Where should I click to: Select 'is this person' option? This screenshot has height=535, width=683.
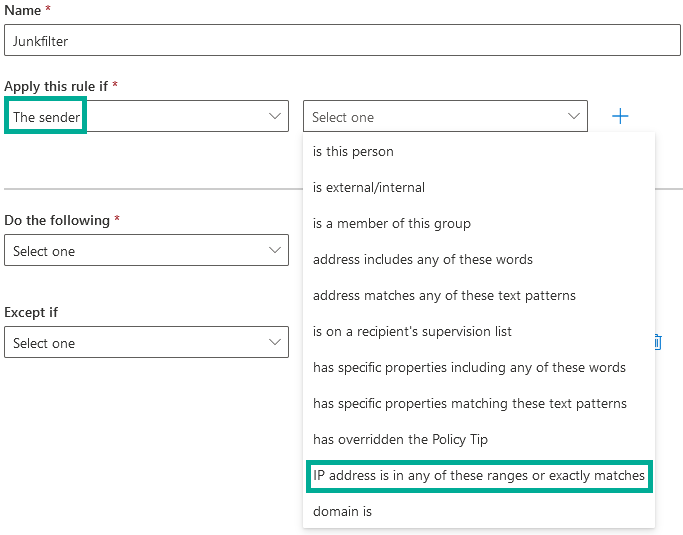pyautogui.click(x=353, y=152)
